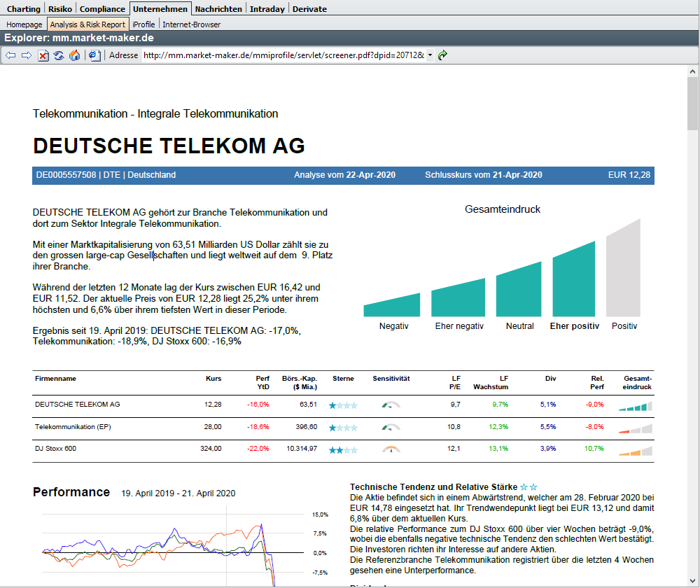This screenshot has width=700, height=588.
Task: Click the green go arrow icon
Action: point(442,55)
